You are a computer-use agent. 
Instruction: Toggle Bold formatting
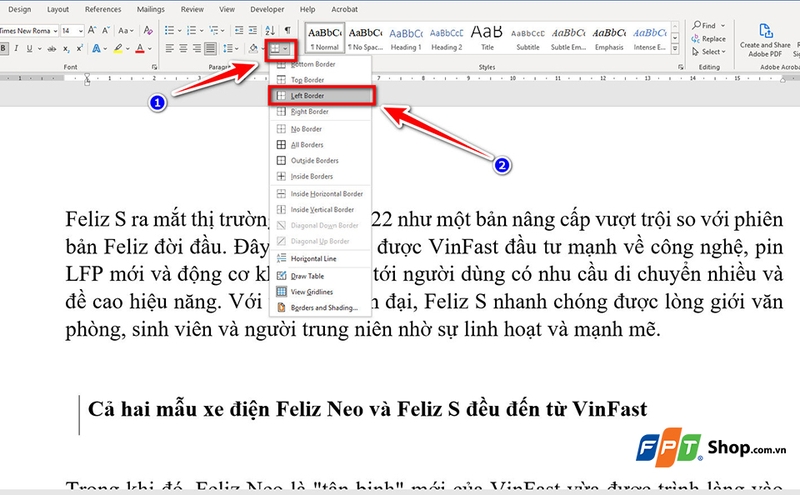tap(4, 49)
